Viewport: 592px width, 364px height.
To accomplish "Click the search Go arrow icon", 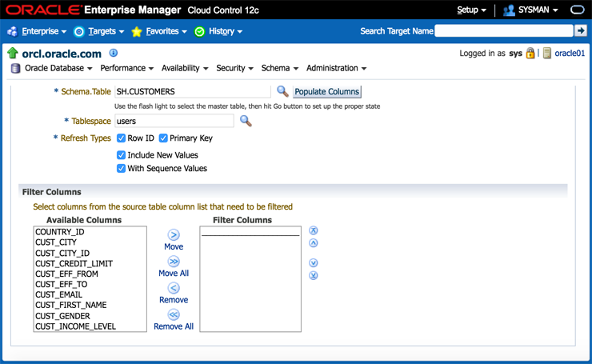I will [x=580, y=30].
